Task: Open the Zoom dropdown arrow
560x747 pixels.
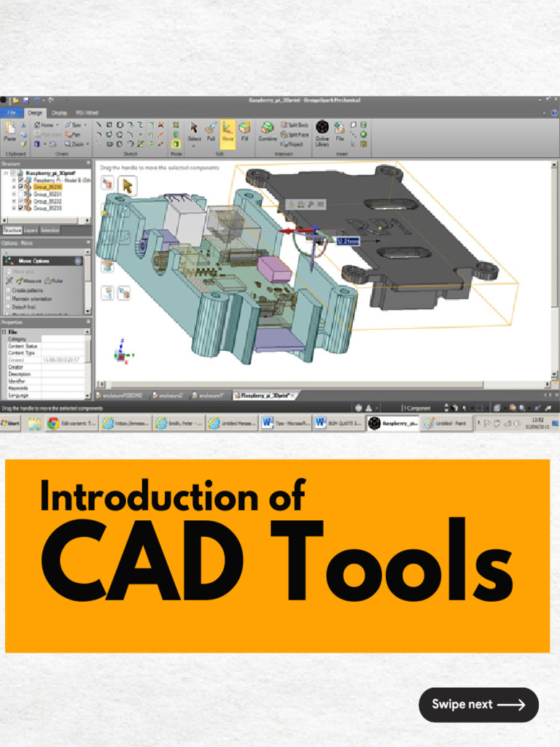Action: pyautogui.click(x=87, y=144)
